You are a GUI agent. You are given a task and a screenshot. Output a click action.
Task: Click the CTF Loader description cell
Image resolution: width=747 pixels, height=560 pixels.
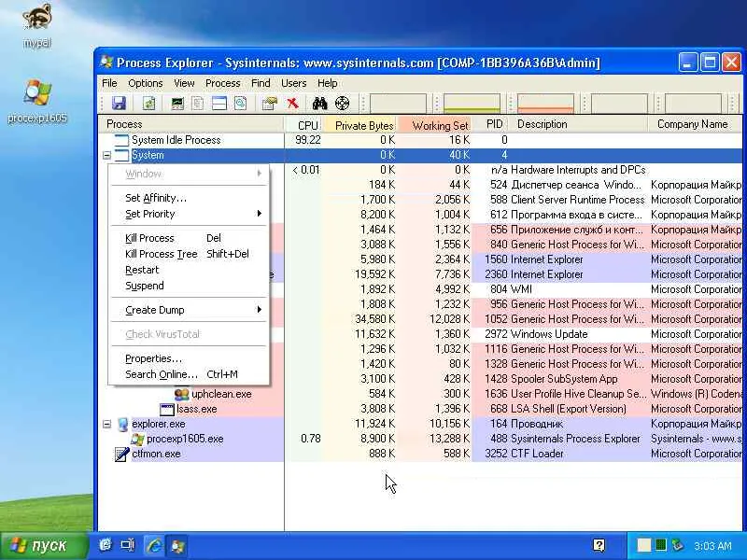(x=537, y=454)
